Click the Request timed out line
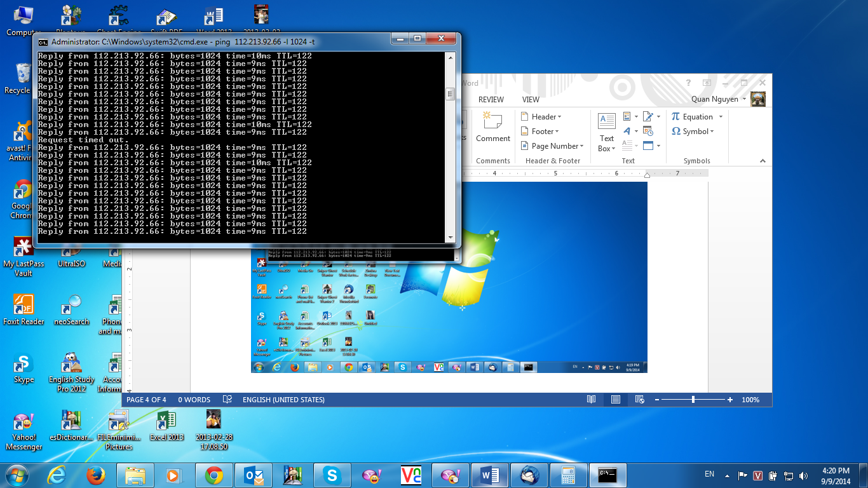This screenshot has height=488, width=868. click(82, 140)
